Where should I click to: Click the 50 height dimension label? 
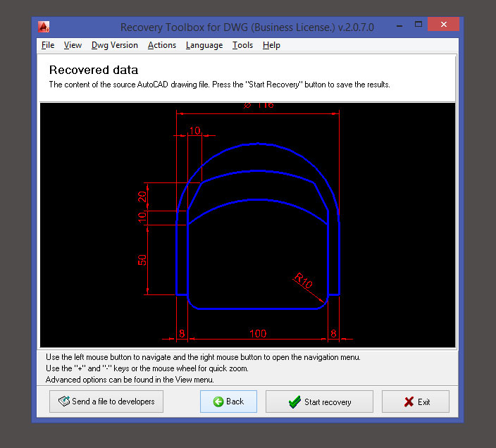[x=142, y=260]
